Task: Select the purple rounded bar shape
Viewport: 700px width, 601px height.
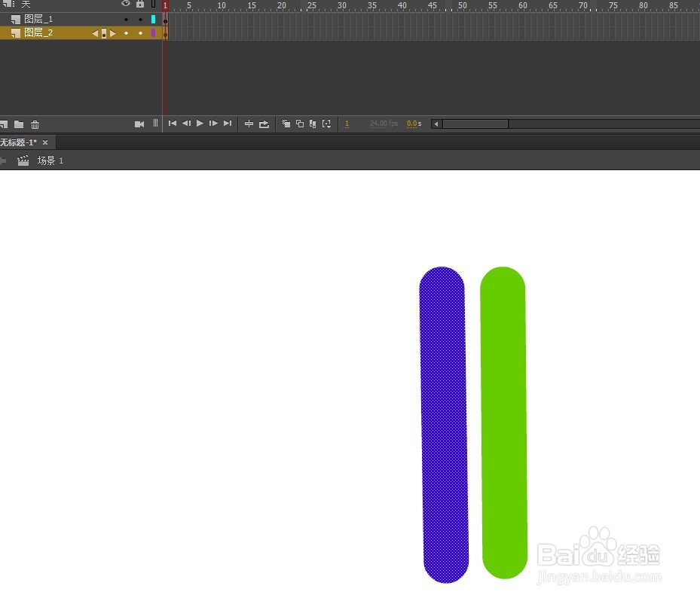Action: click(x=444, y=425)
